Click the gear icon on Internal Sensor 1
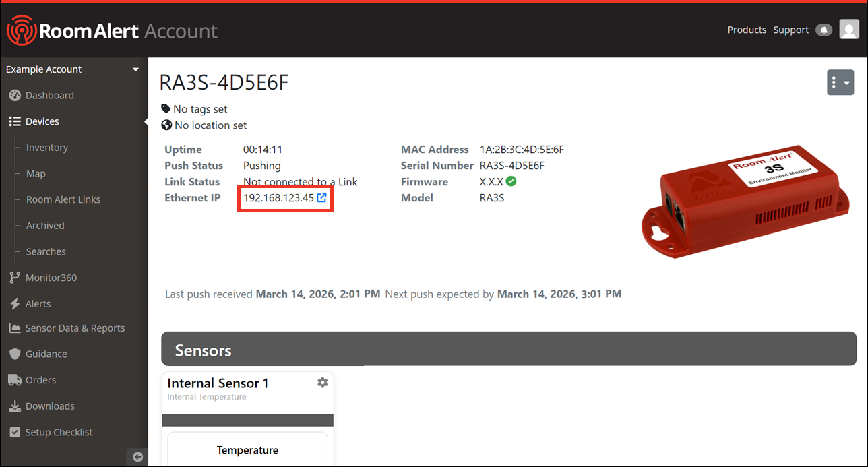 322,383
